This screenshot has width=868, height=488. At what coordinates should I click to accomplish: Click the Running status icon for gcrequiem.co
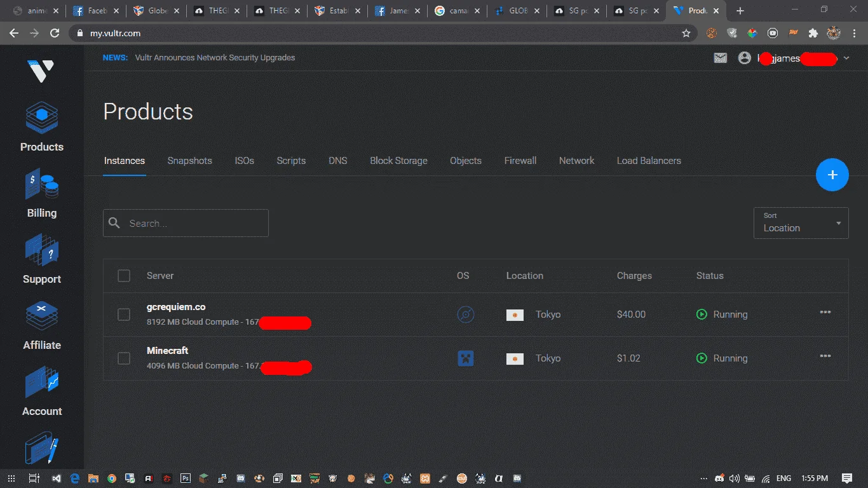point(702,315)
